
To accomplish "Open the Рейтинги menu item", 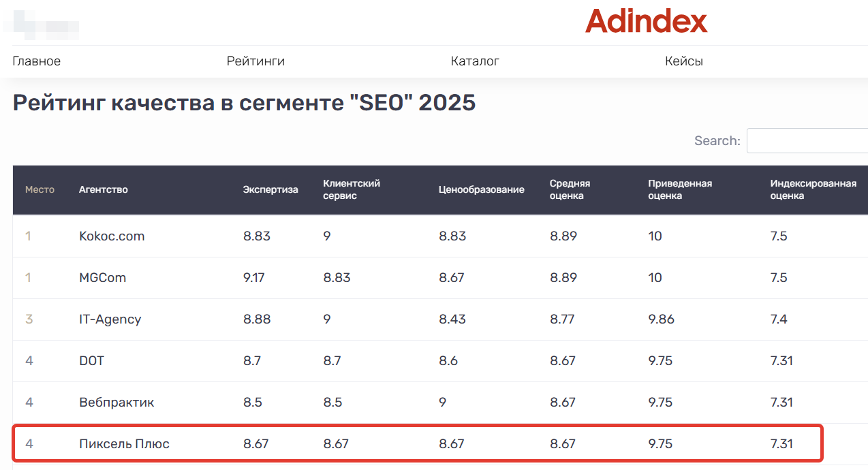I will [255, 61].
